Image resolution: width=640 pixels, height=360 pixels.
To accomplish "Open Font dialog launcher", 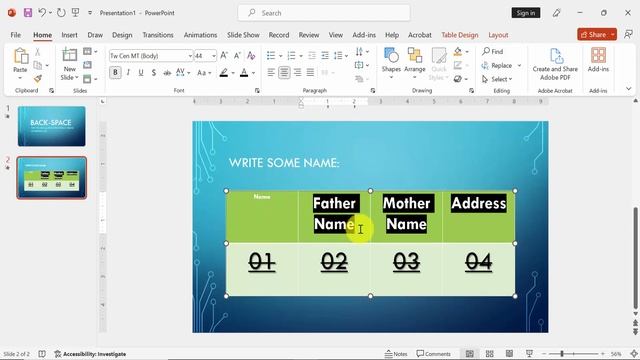I will [257, 91].
